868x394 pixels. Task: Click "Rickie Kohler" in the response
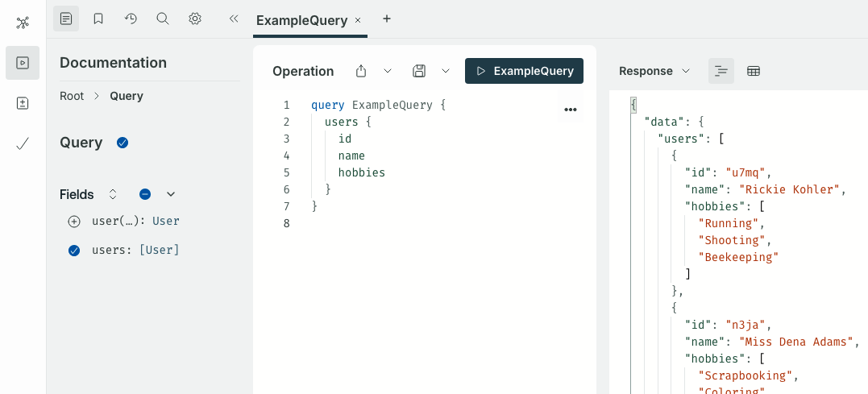coord(789,189)
